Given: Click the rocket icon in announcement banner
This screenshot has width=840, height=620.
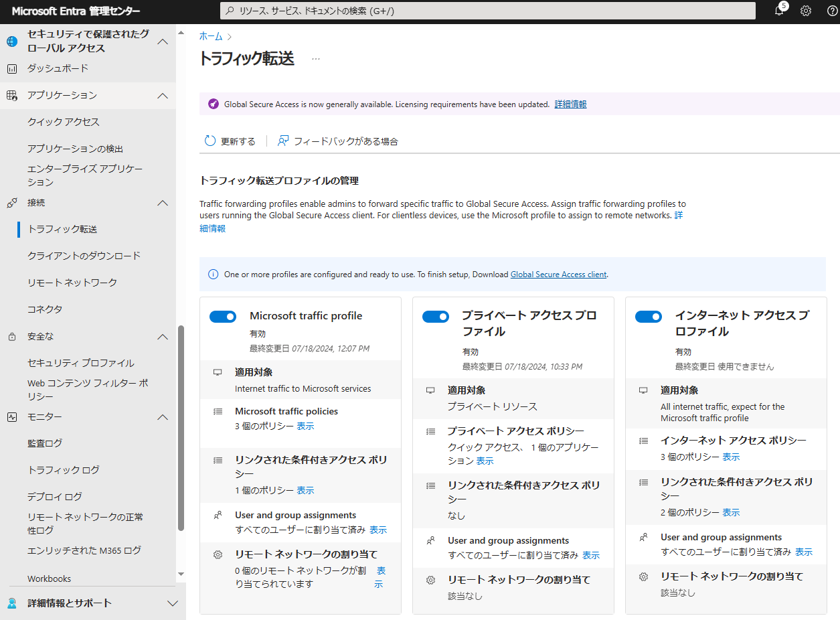Looking at the screenshot, I should [213, 104].
